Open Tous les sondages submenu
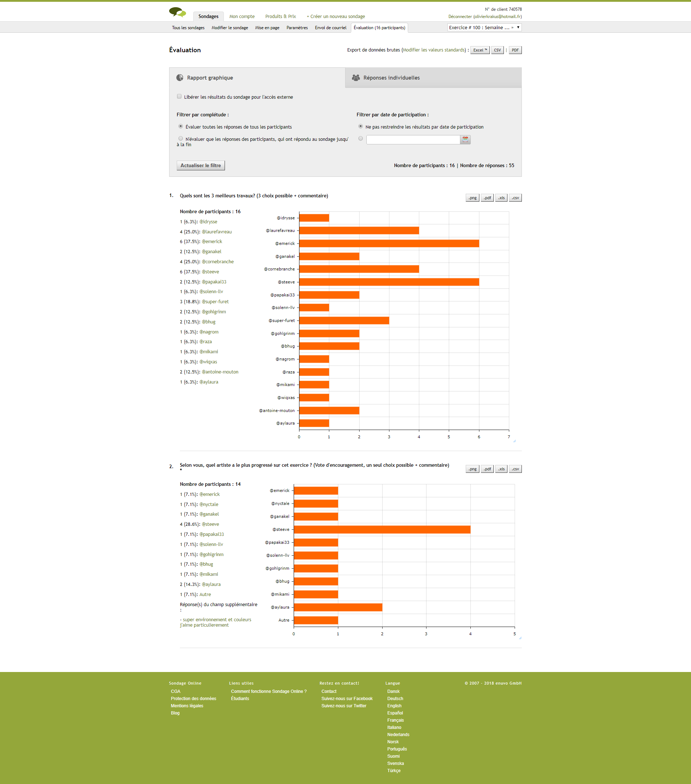691x784 pixels. click(188, 28)
